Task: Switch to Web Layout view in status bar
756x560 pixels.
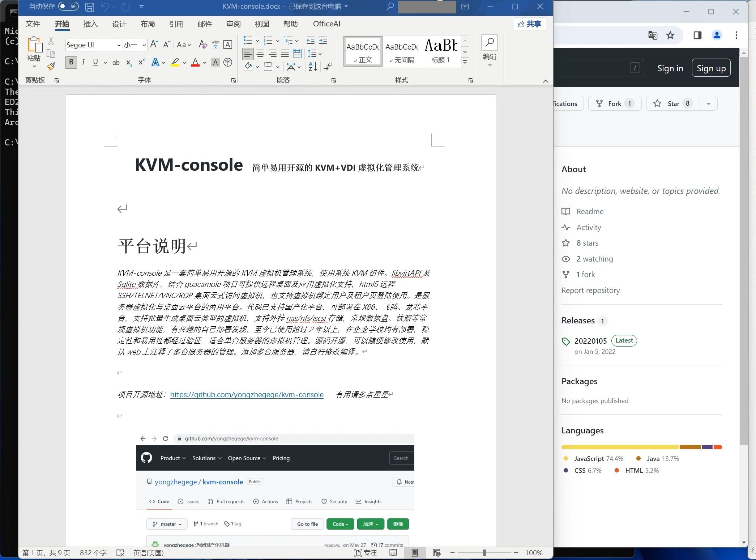Action: [436, 552]
